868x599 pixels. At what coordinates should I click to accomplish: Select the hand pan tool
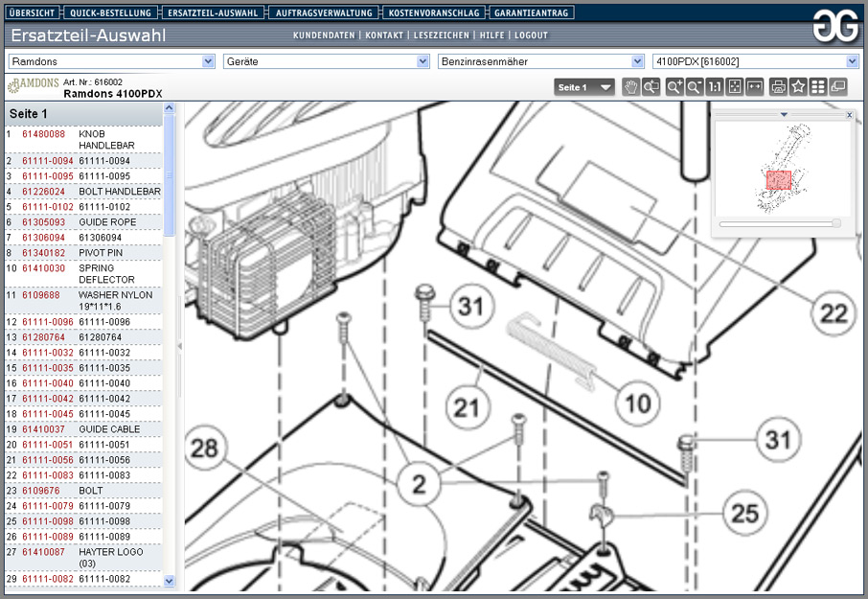click(x=630, y=87)
